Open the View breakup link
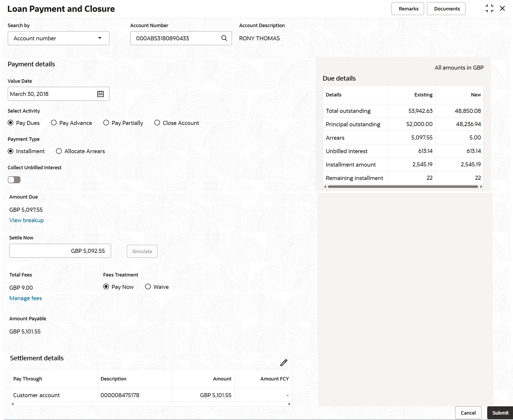The width and height of the screenshot is (513, 420). [26, 220]
